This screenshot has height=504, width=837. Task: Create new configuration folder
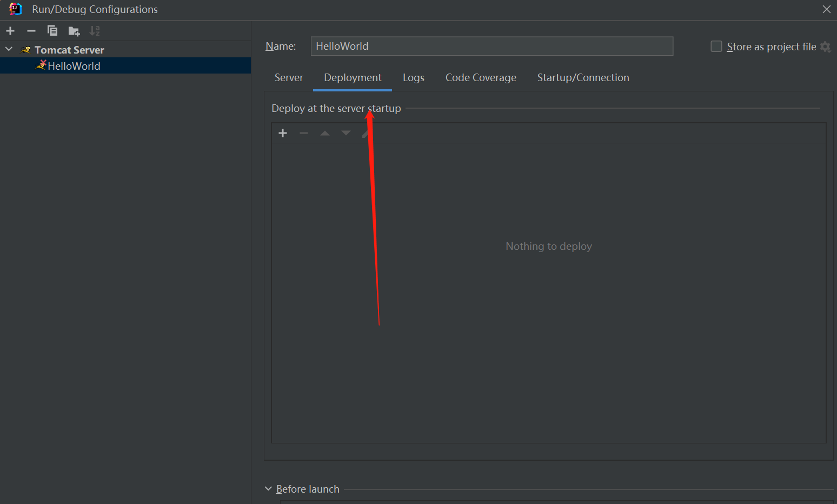[74, 31]
